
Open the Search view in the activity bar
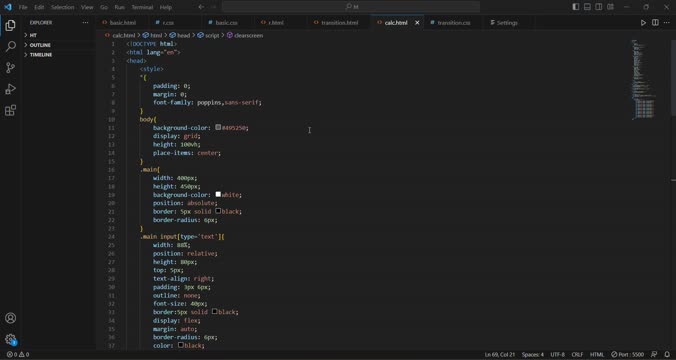click(10, 46)
